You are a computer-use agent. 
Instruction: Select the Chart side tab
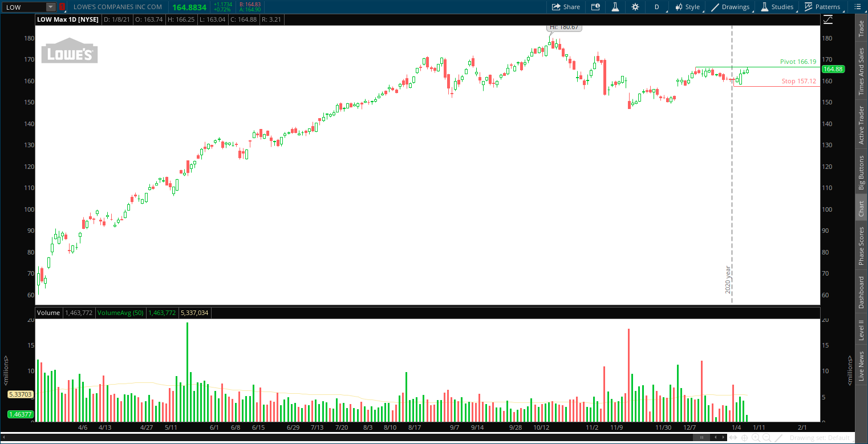861,208
